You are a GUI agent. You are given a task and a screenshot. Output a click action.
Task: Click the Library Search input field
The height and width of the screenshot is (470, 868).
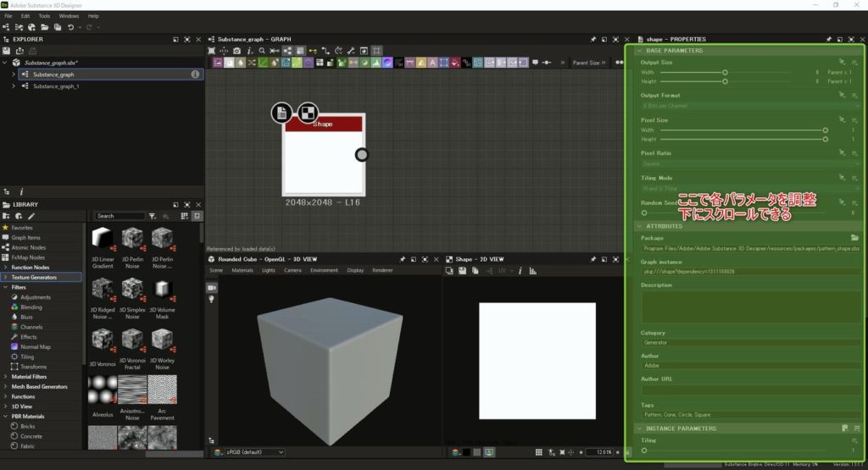coord(119,216)
